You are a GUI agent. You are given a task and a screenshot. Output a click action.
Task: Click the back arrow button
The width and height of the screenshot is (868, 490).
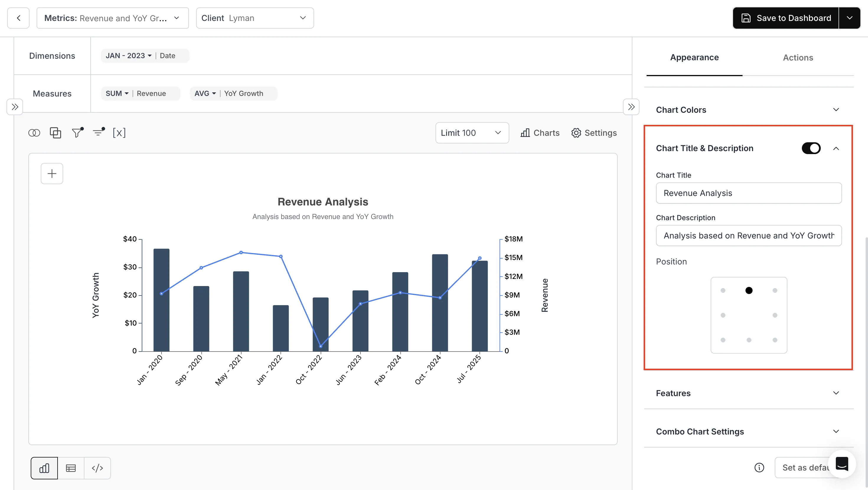point(18,18)
